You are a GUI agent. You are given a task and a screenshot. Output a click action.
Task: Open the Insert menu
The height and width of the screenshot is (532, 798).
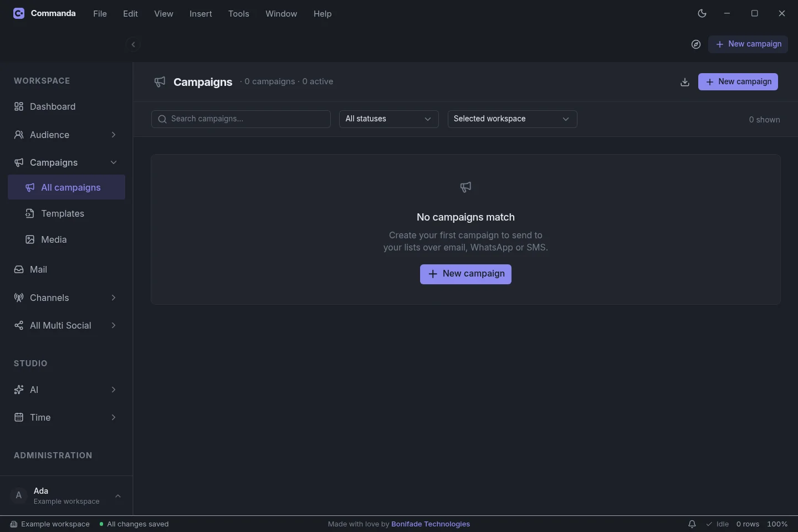[201, 14]
